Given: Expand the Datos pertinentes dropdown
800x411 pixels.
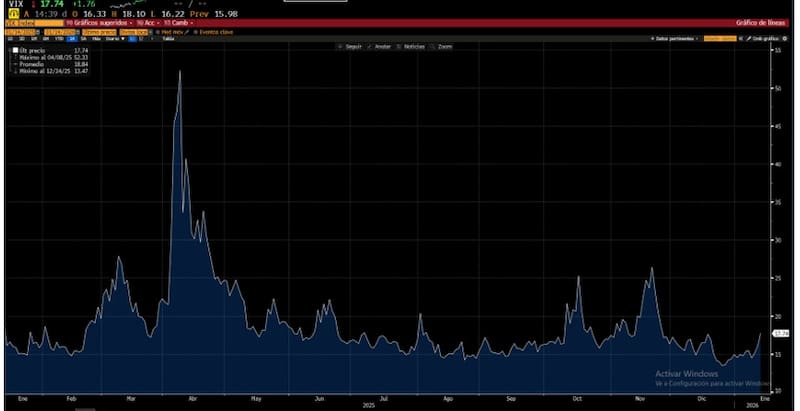Looking at the screenshot, I should [675, 39].
